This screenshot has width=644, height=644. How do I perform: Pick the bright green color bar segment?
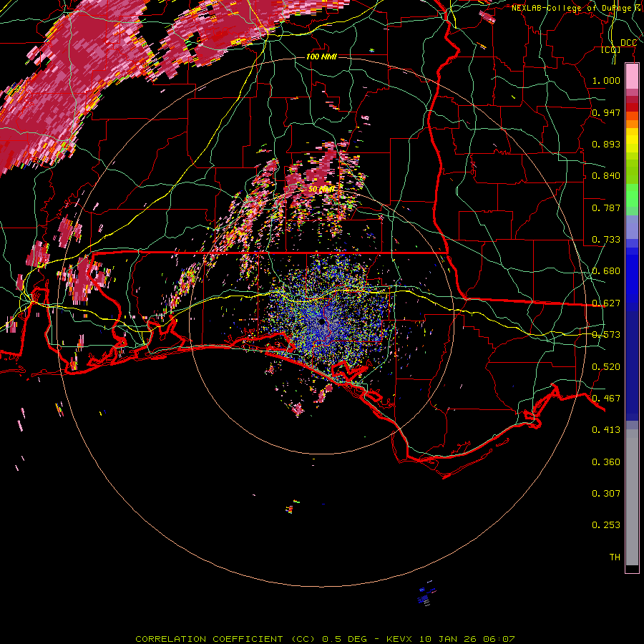(x=632, y=195)
